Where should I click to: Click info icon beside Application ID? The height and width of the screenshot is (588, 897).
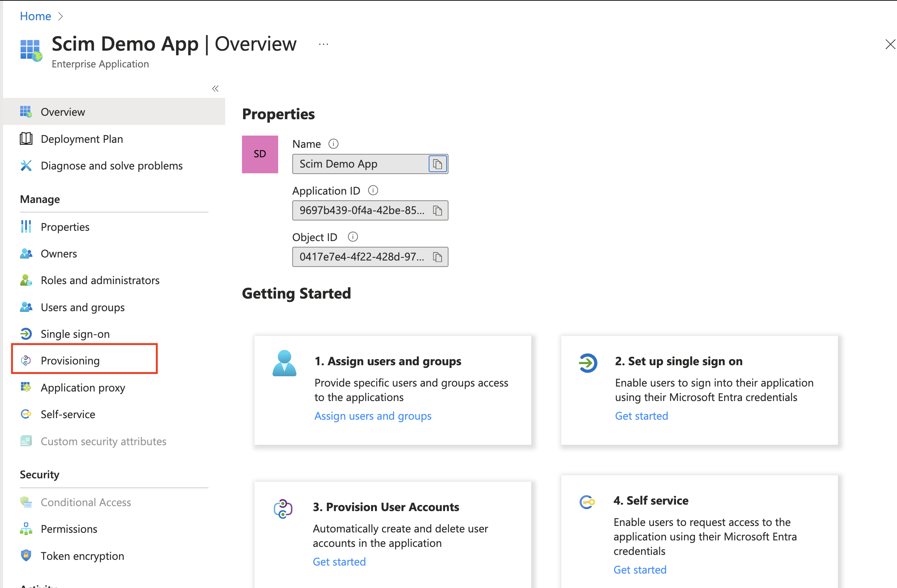(x=373, y=190)
